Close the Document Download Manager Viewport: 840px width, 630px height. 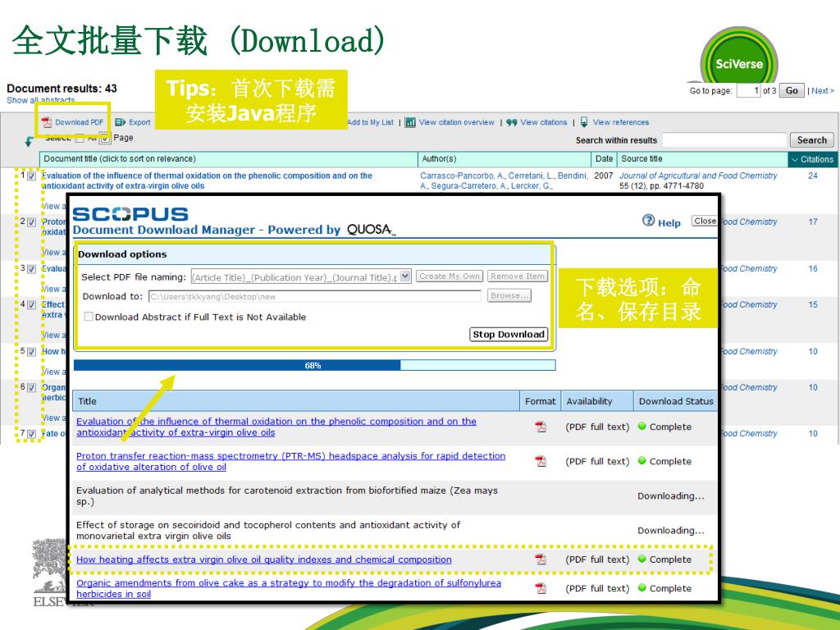click(705, 221)
